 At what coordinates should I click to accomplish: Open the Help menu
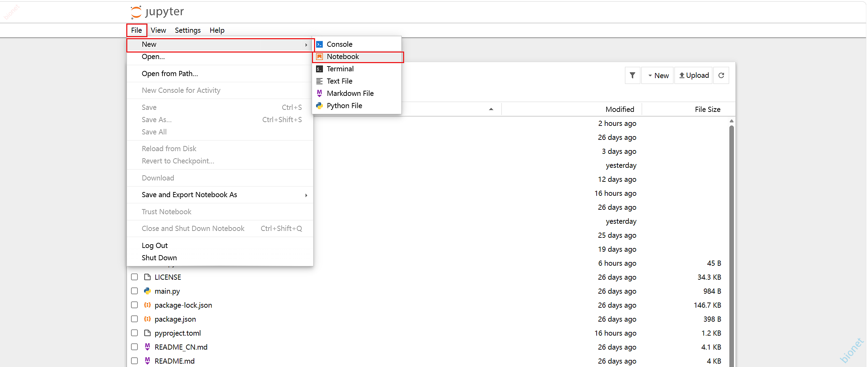(217, 30)
